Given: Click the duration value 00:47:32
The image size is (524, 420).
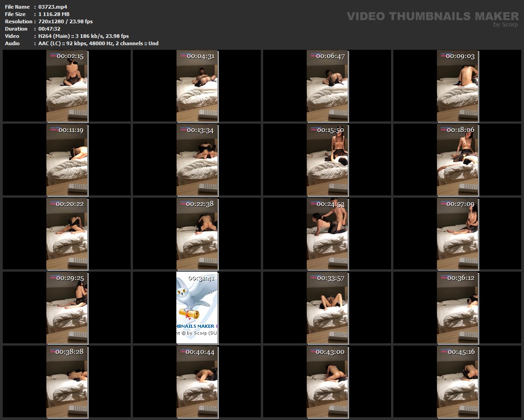Looking at the screenshot, I should (x=49, y=29).
